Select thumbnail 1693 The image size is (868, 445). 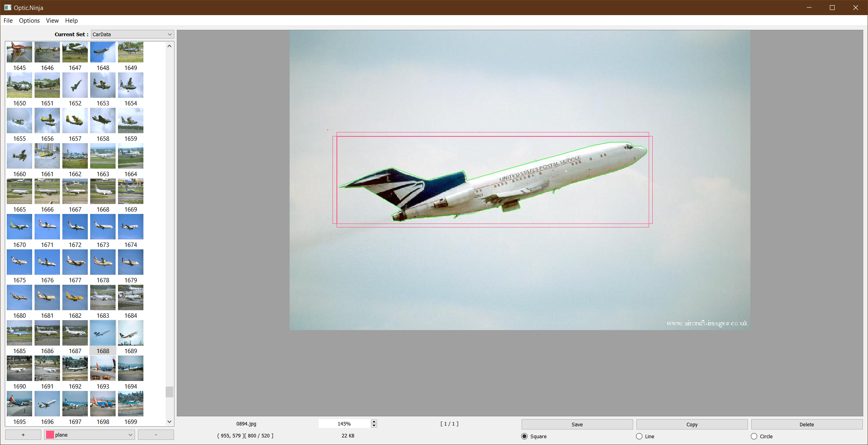click(103, 368)
